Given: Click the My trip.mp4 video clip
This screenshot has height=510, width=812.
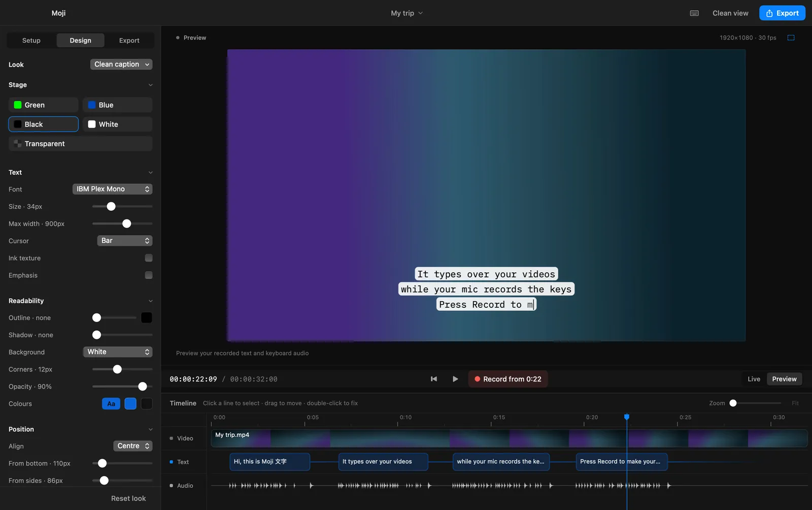Looking at the screenshot, I should pos(509,438).
